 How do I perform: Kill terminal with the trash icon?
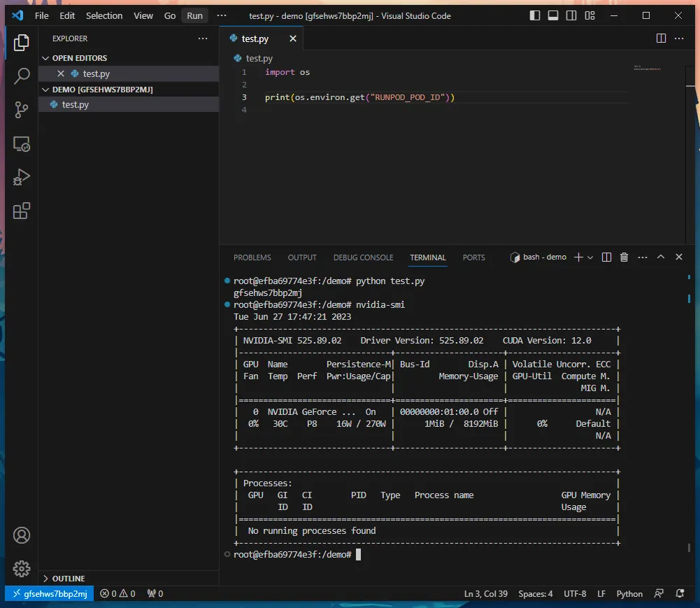tap(624, 257)
